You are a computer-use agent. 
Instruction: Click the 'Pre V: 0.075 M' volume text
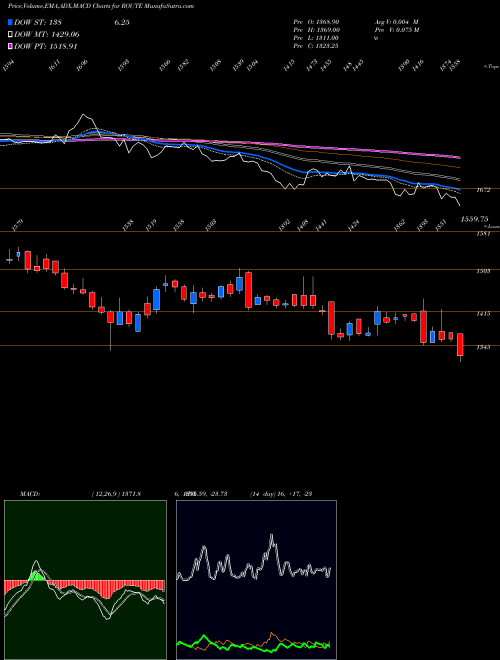click(x=396, y=30)
